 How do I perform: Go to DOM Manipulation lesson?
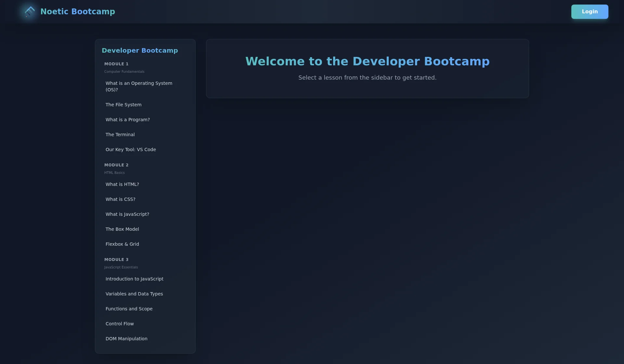(x=145, y=339)
